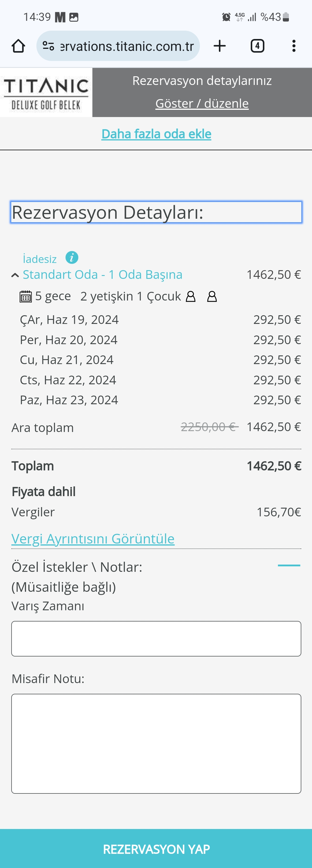Open the tab switcher showing 4 tabs
The height and width of the screenshot is (868, 312).
click(257, 46)
